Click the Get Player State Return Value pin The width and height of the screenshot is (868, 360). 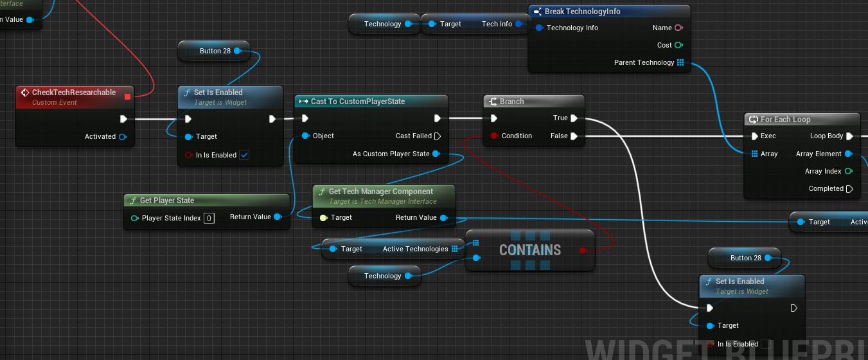(278, 217)
